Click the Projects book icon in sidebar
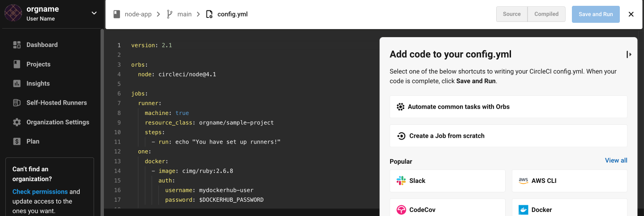This screenshot has width=644, height=216. click(17, 64)
